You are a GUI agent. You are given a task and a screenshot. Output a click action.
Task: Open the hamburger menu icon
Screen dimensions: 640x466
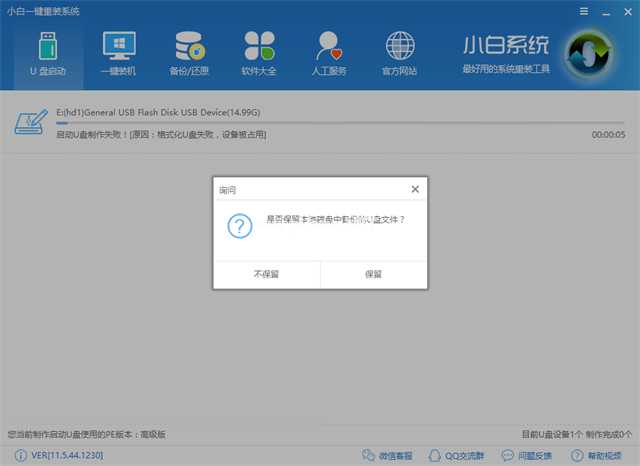tap(584, 11)
